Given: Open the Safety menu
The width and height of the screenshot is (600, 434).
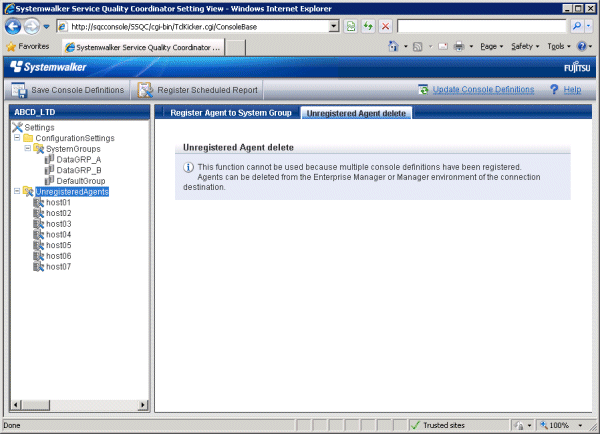Looking at the screenshot, I should click(x=525, y=47).
